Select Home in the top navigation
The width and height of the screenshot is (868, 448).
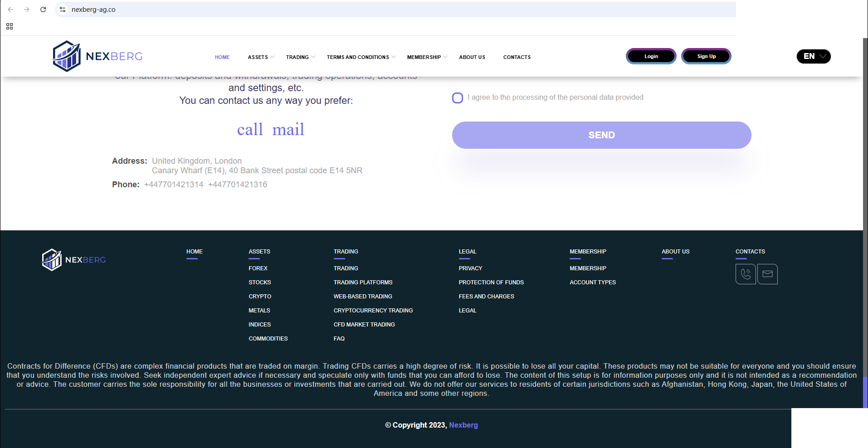coord(222,57)
